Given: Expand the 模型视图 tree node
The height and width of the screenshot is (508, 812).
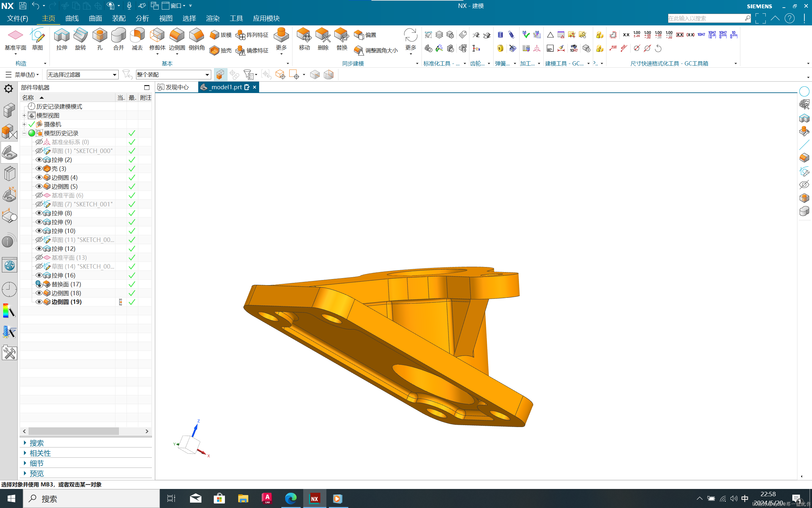Looking at the screenshot, I should tap(24, 115).
